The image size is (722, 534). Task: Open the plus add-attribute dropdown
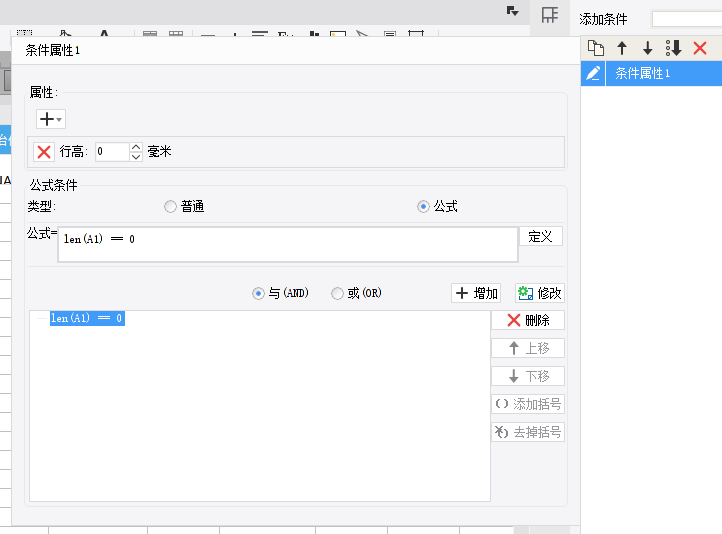coord(51,119)
